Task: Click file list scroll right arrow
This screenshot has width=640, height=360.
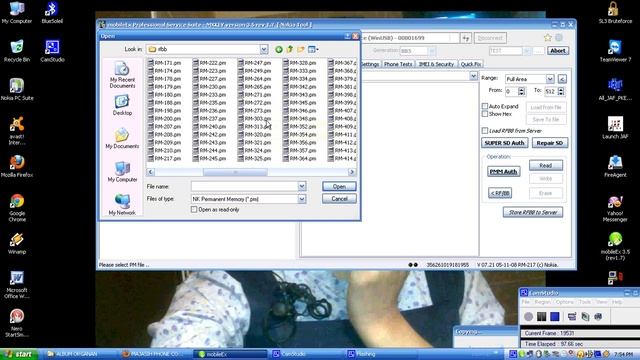Action: (x=352, y=172)
